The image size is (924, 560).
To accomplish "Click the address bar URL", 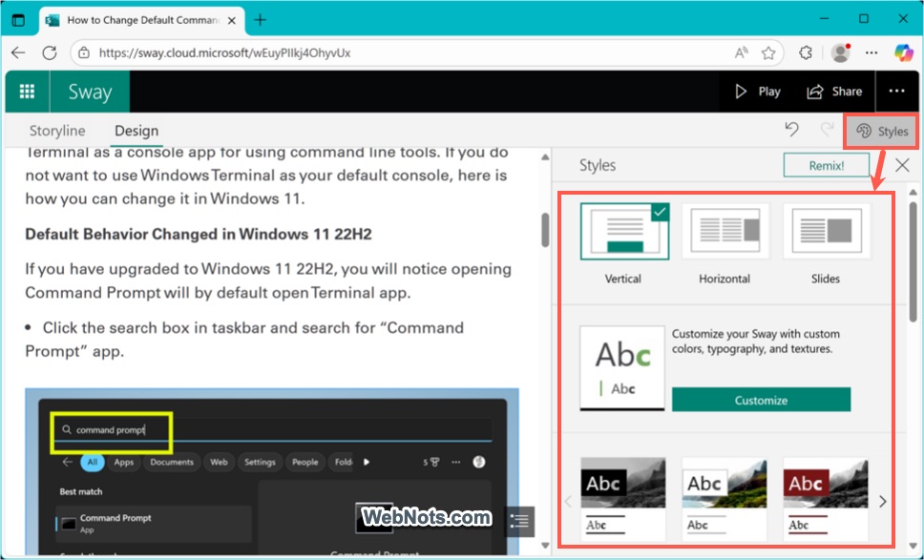I will tap(224, 53).
